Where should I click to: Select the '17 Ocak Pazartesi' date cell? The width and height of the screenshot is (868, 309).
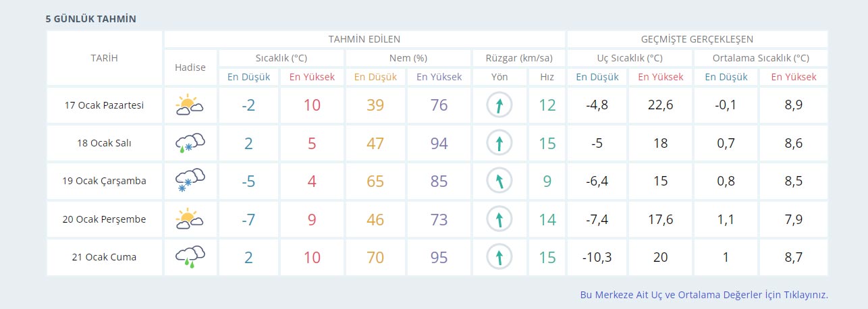pyautogui.click(x=105, y=105)
